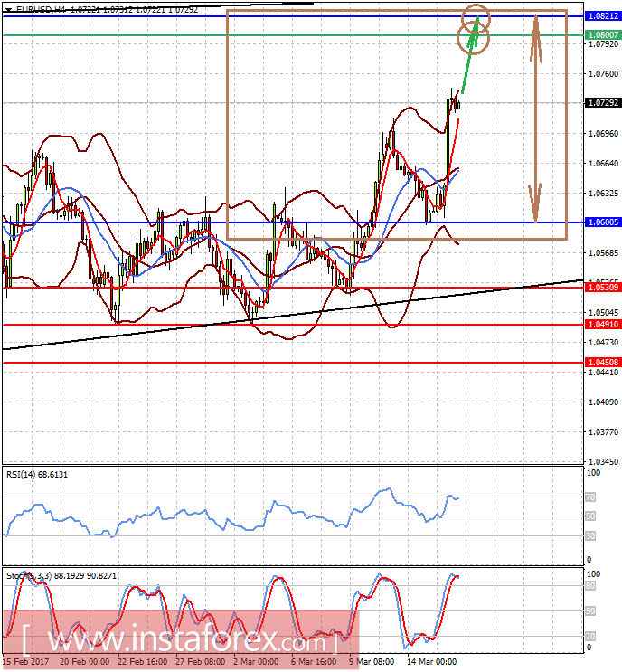Select the current price label 1.07292

[603, 103]
